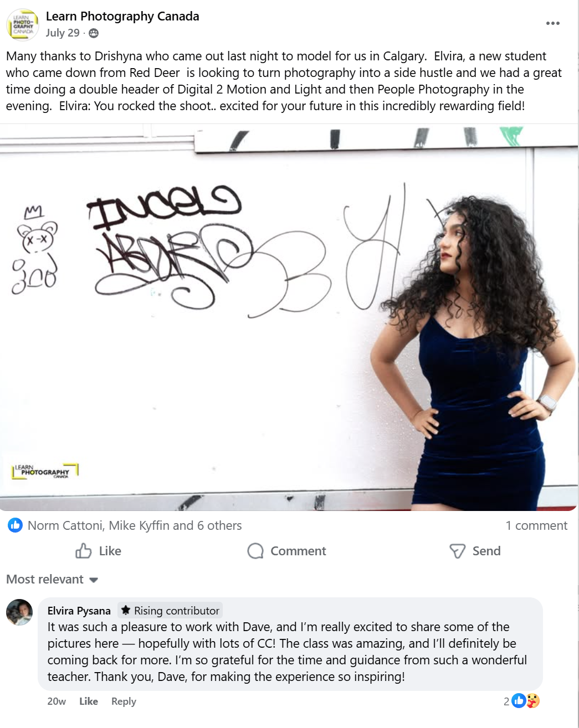This screenshot has height=728, width=579.
Task: Open the Learn Photography Canada page name
Action: click(122, 17)
